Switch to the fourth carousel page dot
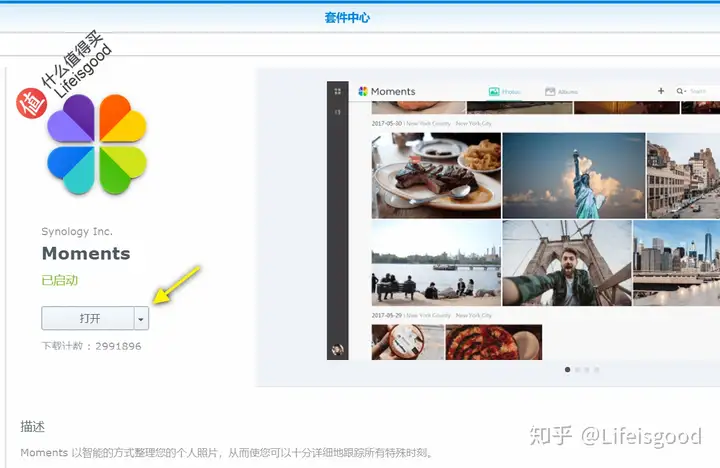Image resolution: width=720 pixels, height=468 pixels. pyautogui.click(x=596, y=369)
